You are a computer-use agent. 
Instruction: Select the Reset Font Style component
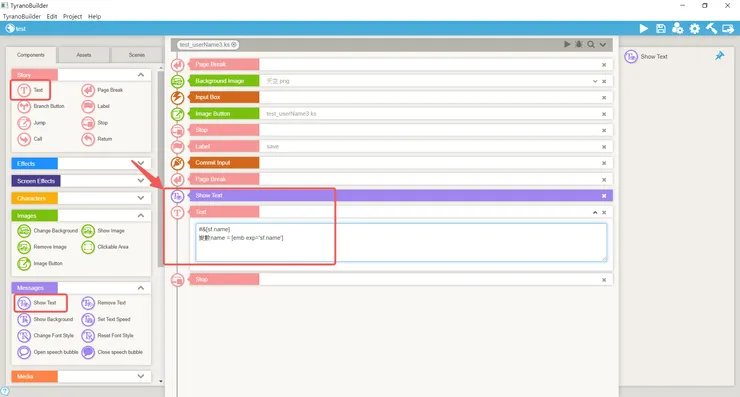(x=108, y=336)
